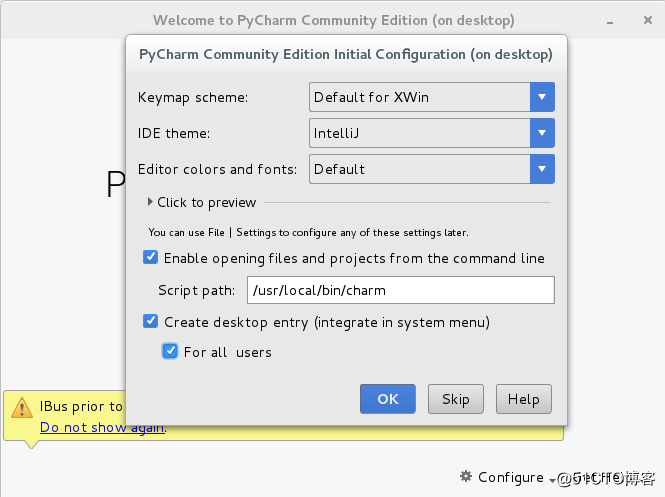Click the IDE theme label text
Viewport: 665px width, 497px height.
point(174,134)
